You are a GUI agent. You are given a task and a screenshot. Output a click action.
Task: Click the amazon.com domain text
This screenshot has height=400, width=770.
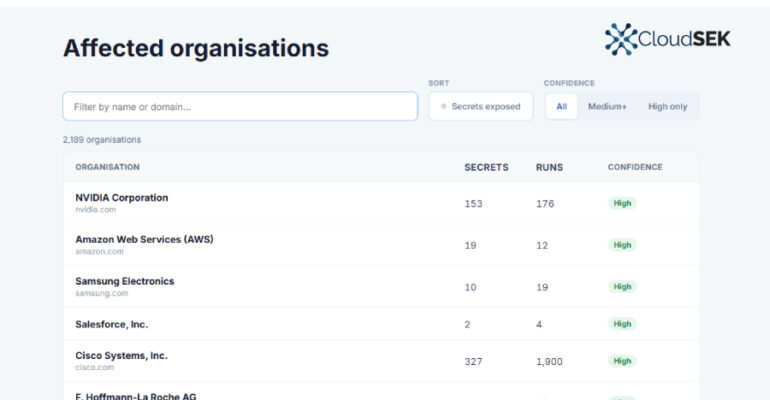point(99,251)
